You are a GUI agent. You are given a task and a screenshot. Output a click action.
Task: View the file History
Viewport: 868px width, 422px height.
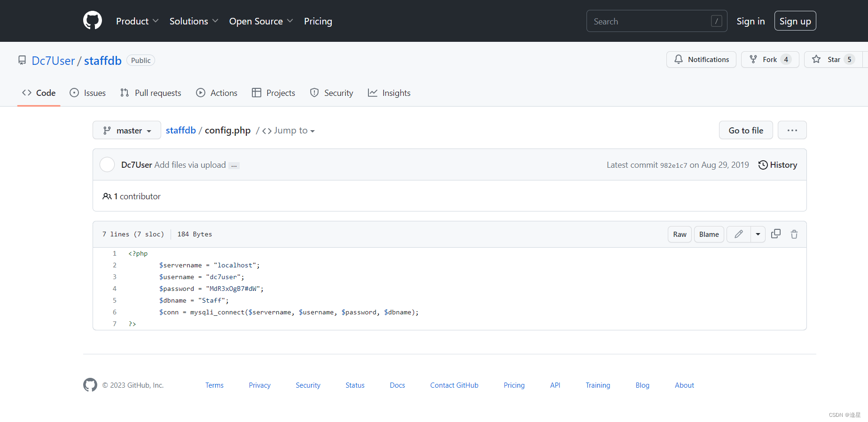pyautogui.click(x=778, y=165)
